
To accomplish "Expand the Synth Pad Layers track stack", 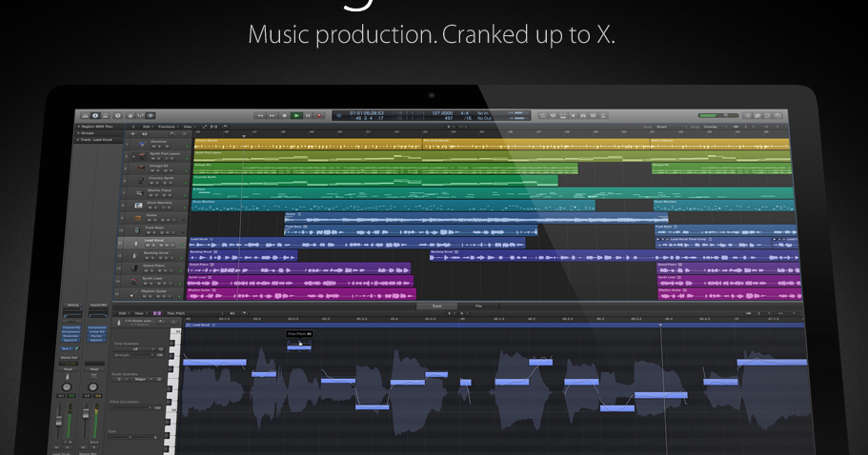I will coord(133,156).
